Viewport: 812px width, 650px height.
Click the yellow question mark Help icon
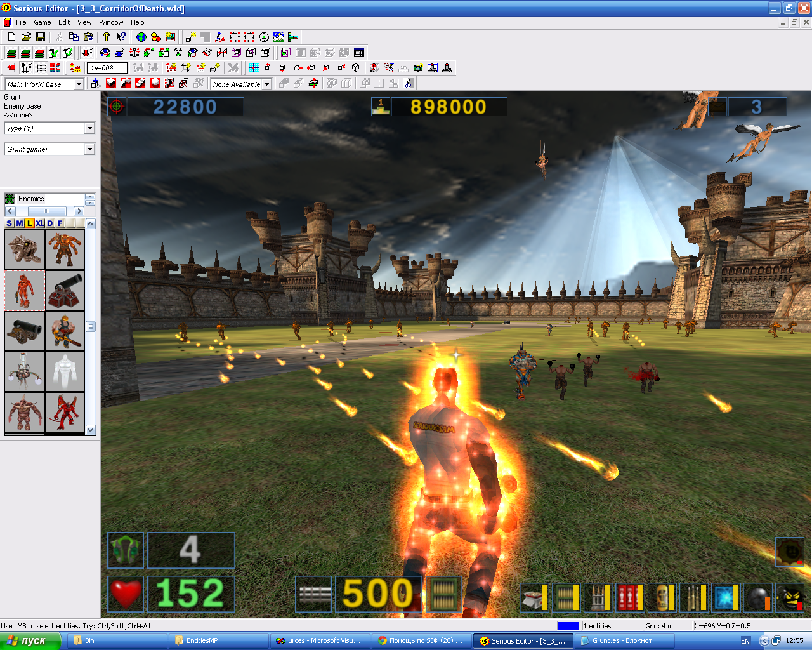(x=107, y=37)
